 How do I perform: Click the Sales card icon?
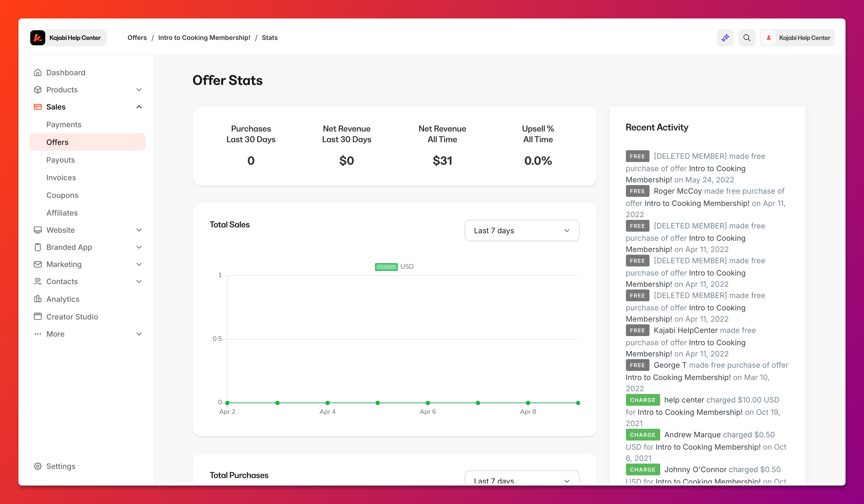point(38,107)
